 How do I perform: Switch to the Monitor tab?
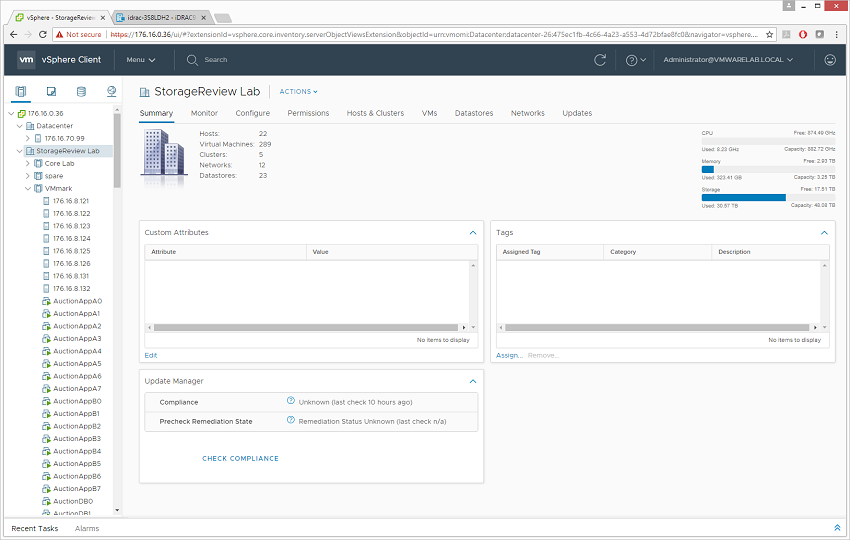[x=204, y=113]
